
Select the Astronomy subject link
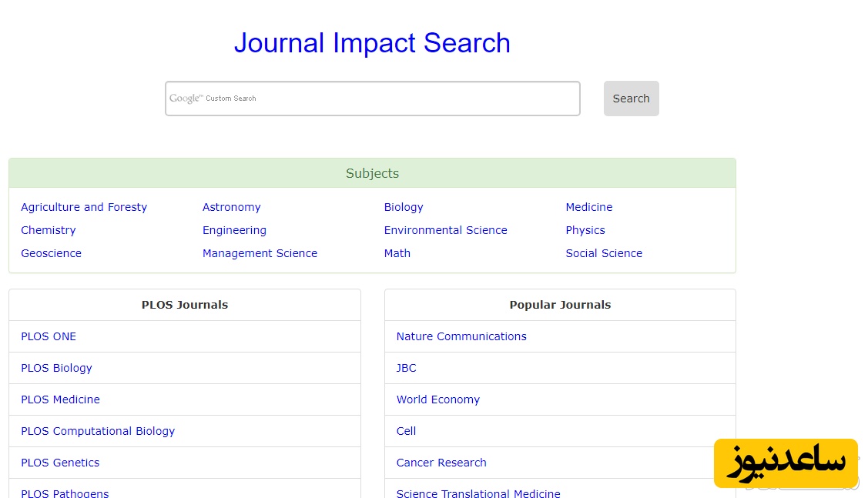click(231, 207)
